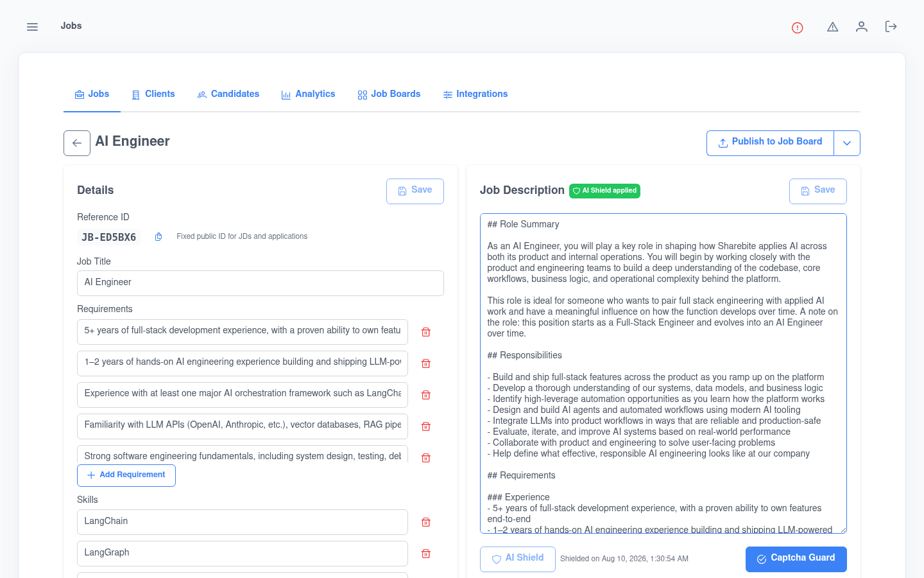The height and width of the screenshot is (578, 924).
Task: Click the logout icon
Action: pos(891,26)
